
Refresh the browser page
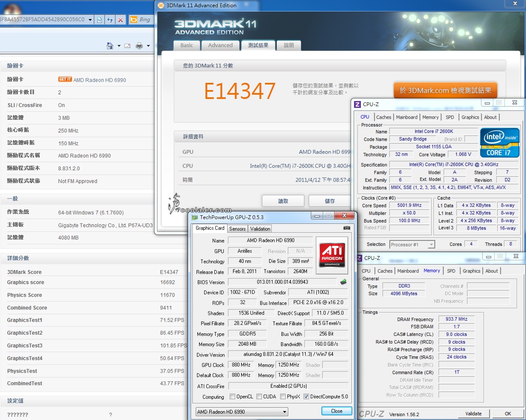[x=110, y=20]
